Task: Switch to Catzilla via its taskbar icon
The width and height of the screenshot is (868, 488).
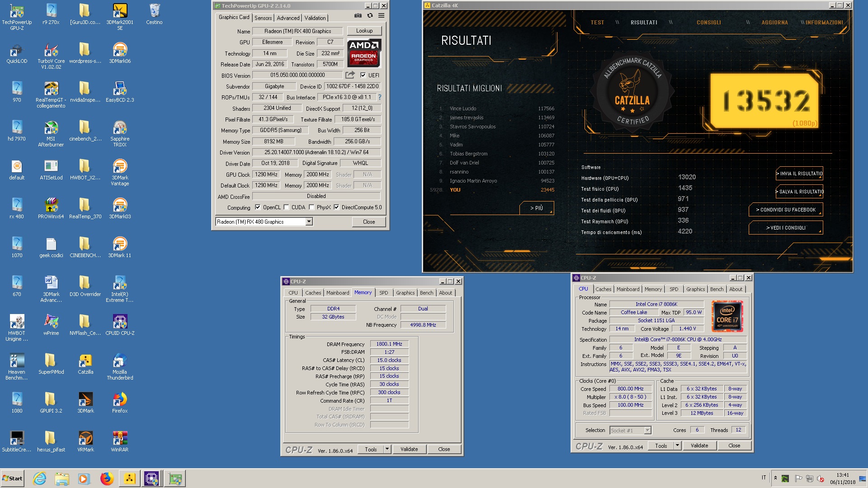Action: [x=130, y=479]
